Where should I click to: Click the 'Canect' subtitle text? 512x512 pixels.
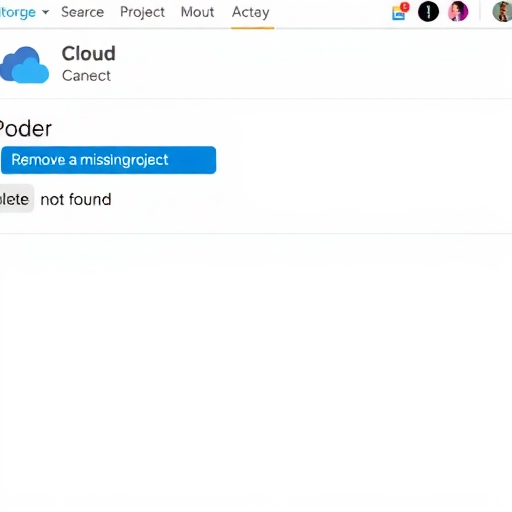(86, 76)
